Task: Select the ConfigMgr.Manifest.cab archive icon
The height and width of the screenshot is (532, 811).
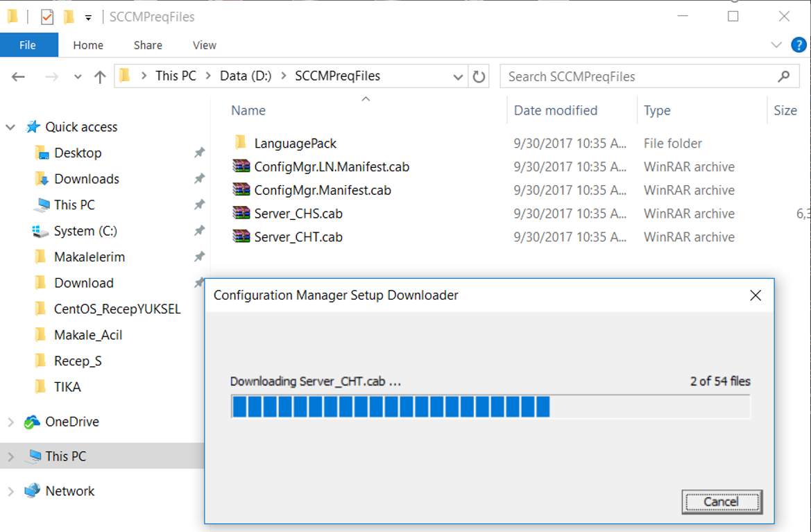Action: point(241,190)
